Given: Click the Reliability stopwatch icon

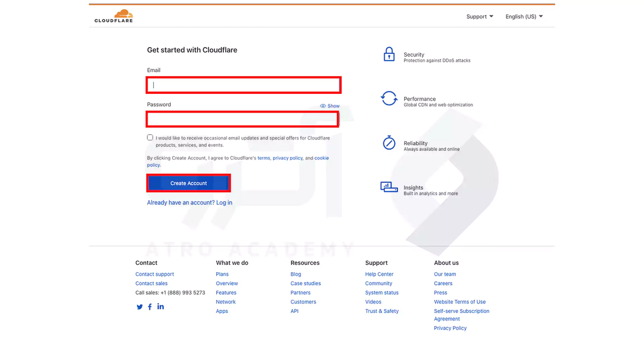Looking at the screenshot, I should [x=389, y=143].
